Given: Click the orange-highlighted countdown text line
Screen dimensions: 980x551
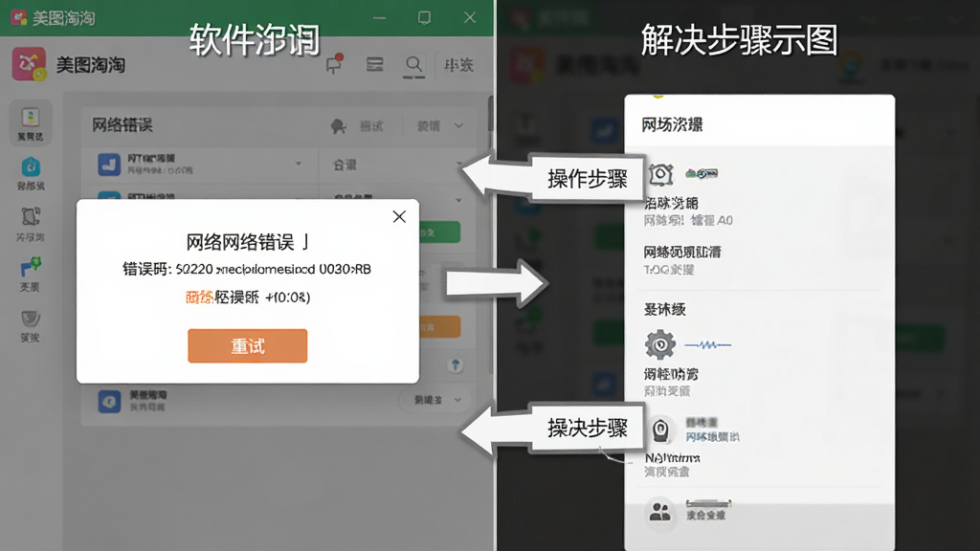Looking at the screenshot, I should pos(248,297).
